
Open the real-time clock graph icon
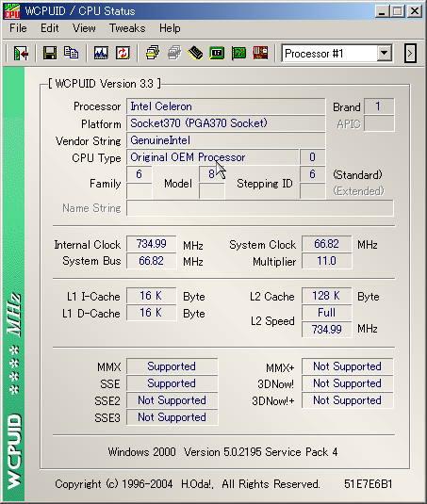point(101,53)
